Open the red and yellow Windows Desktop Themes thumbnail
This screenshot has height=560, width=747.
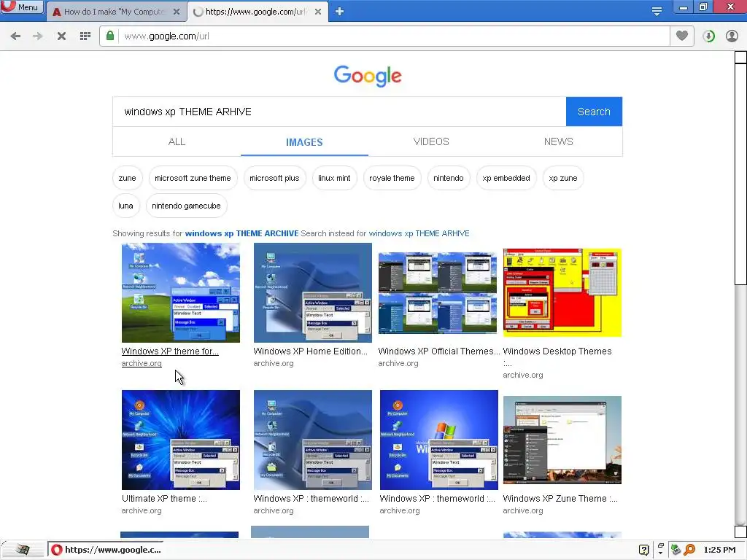click(562, 292)
